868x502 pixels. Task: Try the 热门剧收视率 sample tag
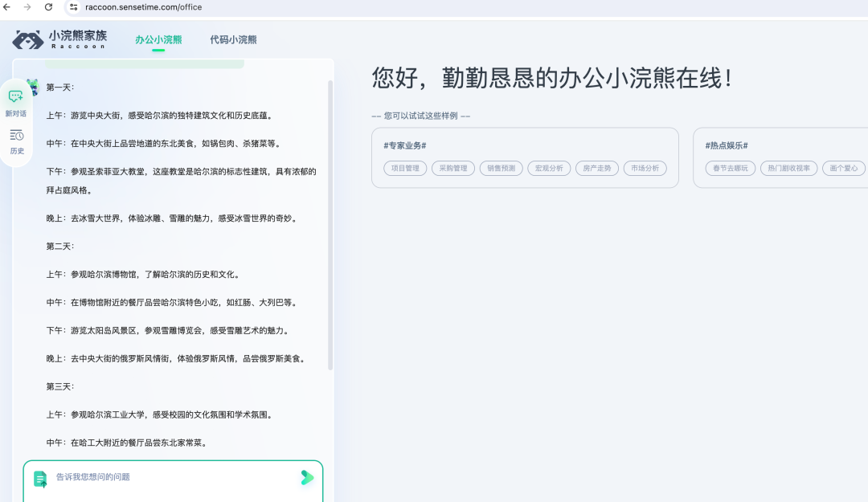(x=789, y=168)
